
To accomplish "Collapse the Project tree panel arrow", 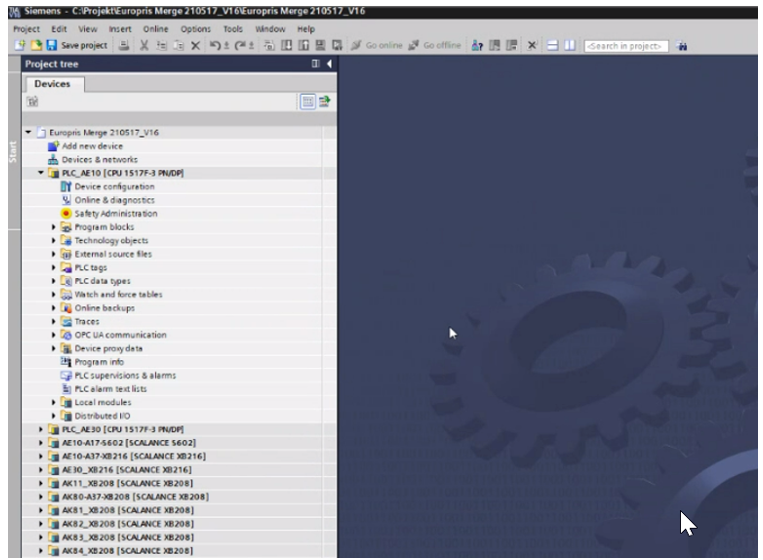I will tap(329, 64).
